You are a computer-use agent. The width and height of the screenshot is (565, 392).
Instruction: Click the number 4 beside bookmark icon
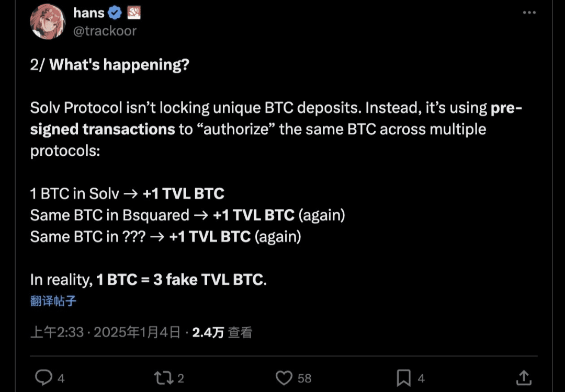pyautogui.click(x=421, y=378)
